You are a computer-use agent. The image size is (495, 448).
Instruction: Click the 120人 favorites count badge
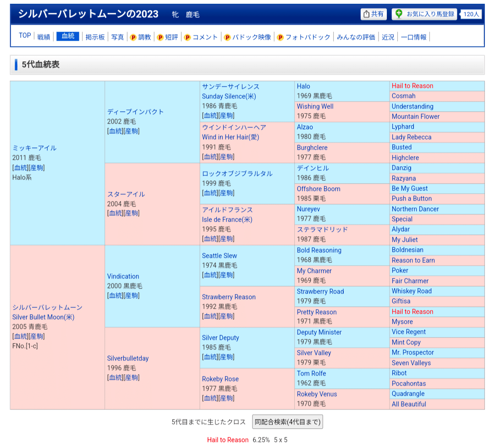471,14
